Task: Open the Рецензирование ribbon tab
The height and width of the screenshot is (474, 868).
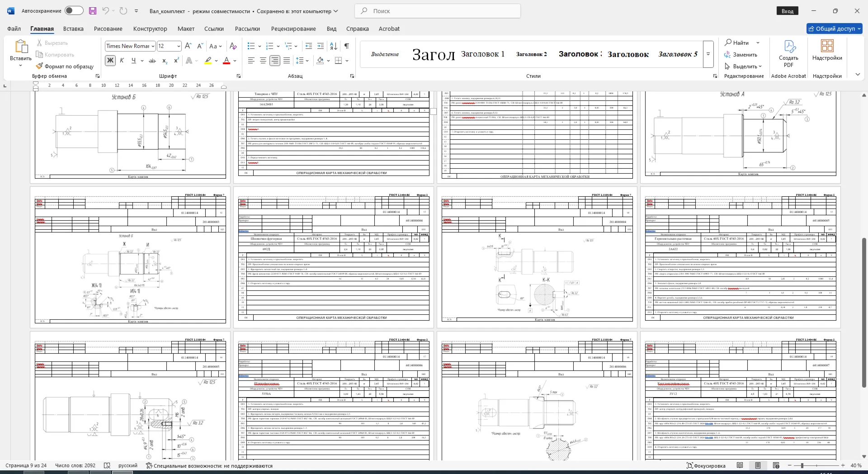Action: click(293, 28)
